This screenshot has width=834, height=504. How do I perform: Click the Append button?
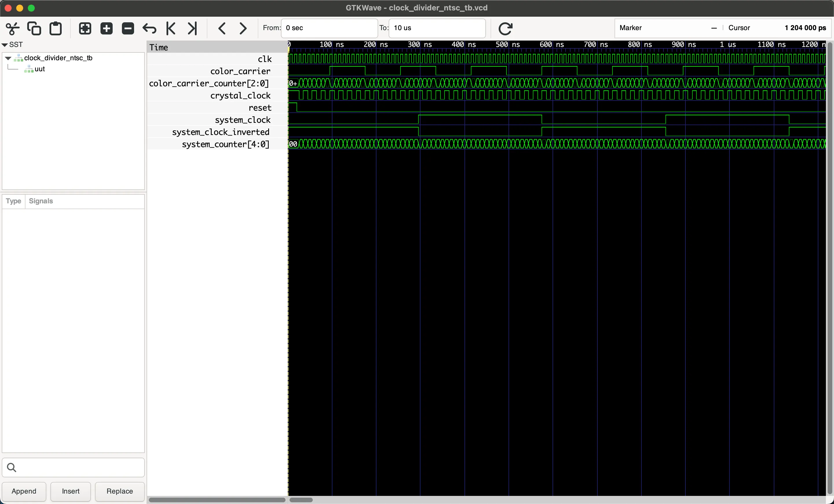tap(24, 491)
